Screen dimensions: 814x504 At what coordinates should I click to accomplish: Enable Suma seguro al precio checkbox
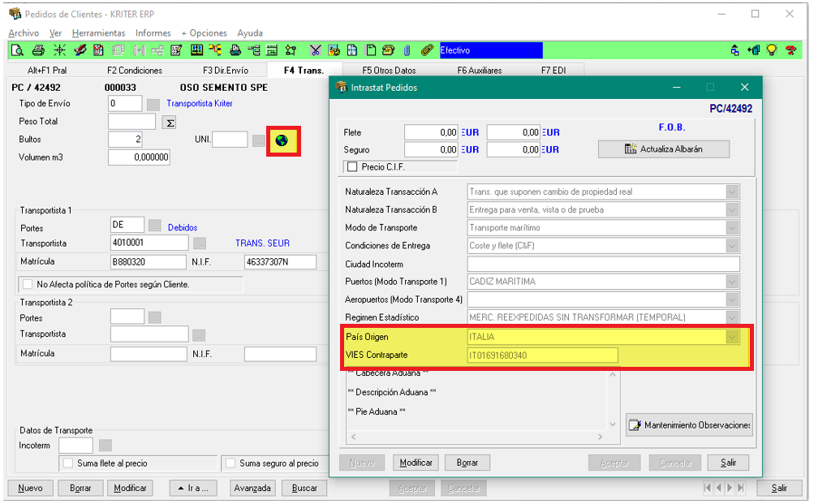(230, 463)
